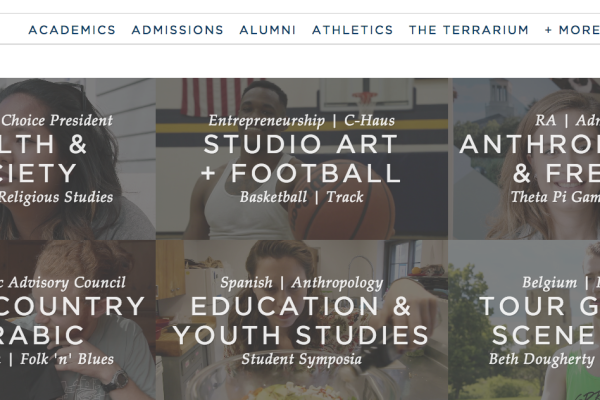Go to the Alumni section

(268, 30)
